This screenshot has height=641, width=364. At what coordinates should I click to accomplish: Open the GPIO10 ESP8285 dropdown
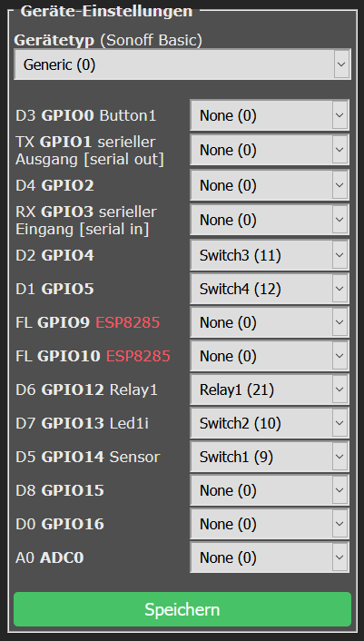tap(270, 357)
